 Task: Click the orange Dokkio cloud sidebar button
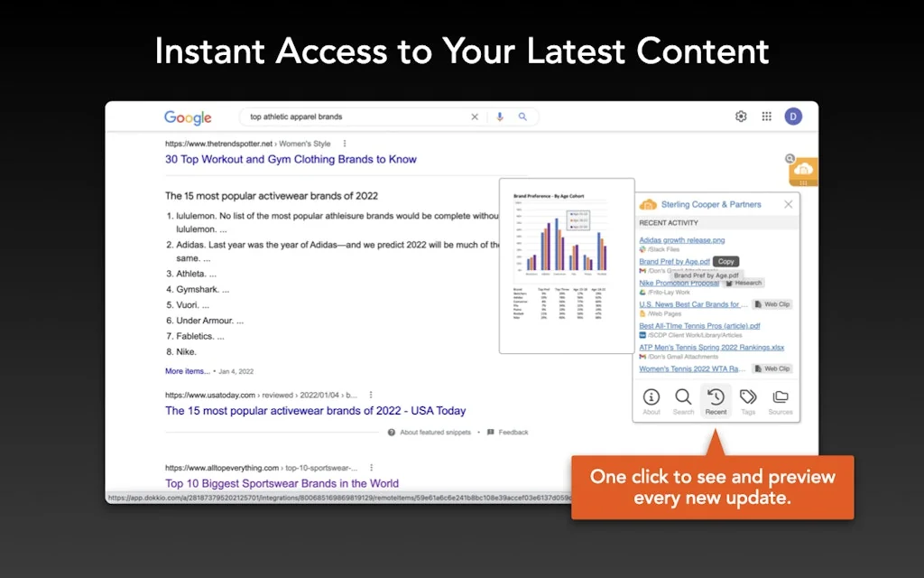(x=803, y=170)
